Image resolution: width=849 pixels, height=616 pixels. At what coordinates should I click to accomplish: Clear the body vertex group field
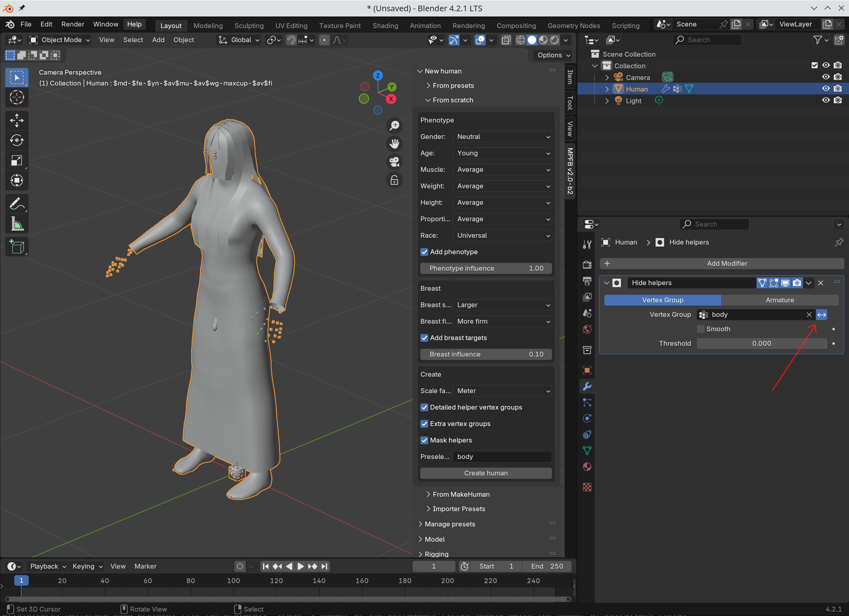coord(809,314)
